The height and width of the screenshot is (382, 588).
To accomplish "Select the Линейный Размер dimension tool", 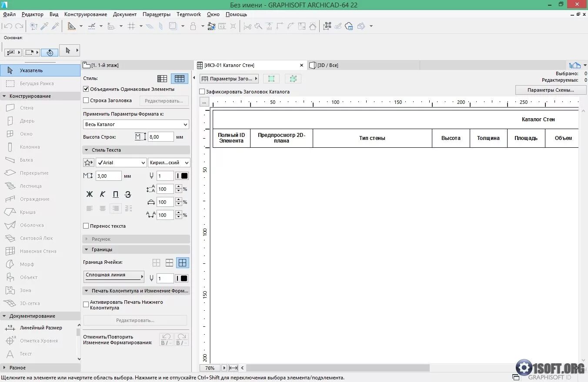I will [x=38, y=328].
